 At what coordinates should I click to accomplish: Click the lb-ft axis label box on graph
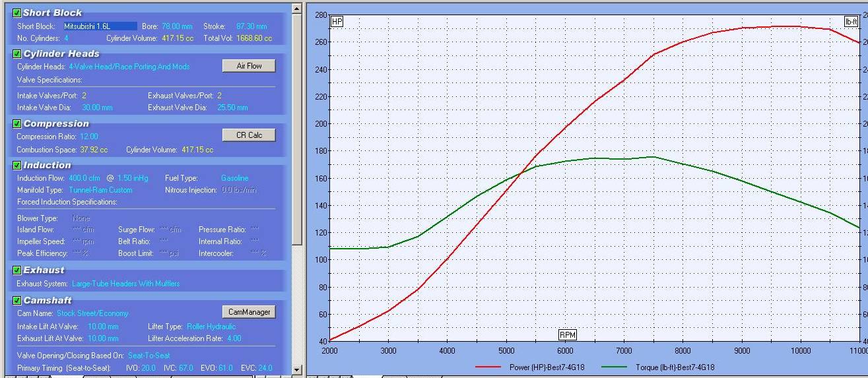point(851,22)
